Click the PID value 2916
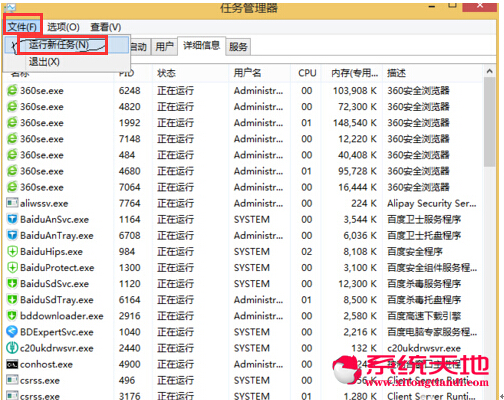 (x=130, y=316)
